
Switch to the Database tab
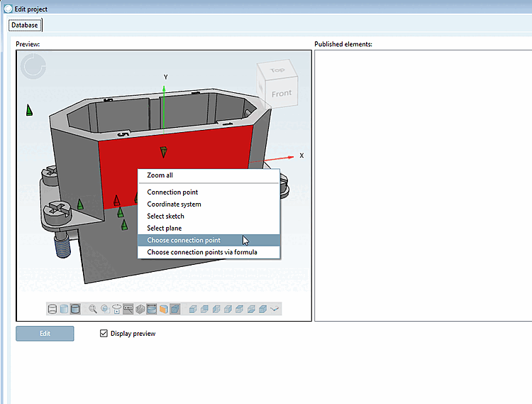tap(25, 25)
